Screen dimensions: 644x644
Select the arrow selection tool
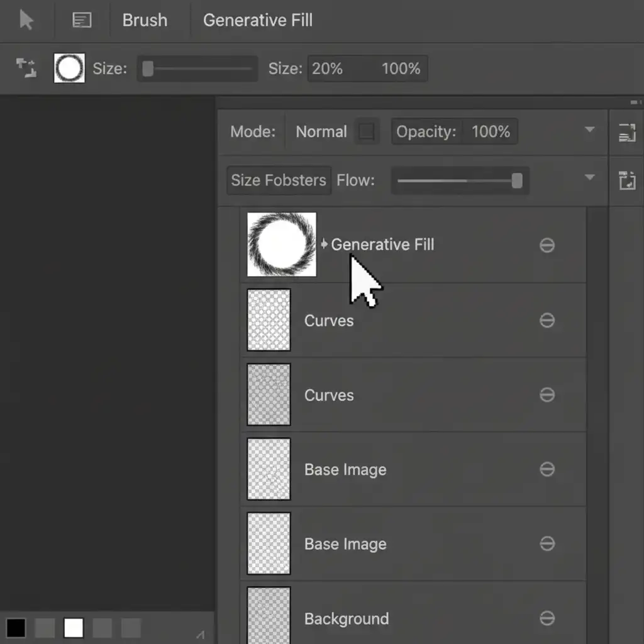[x=26, y=20]
